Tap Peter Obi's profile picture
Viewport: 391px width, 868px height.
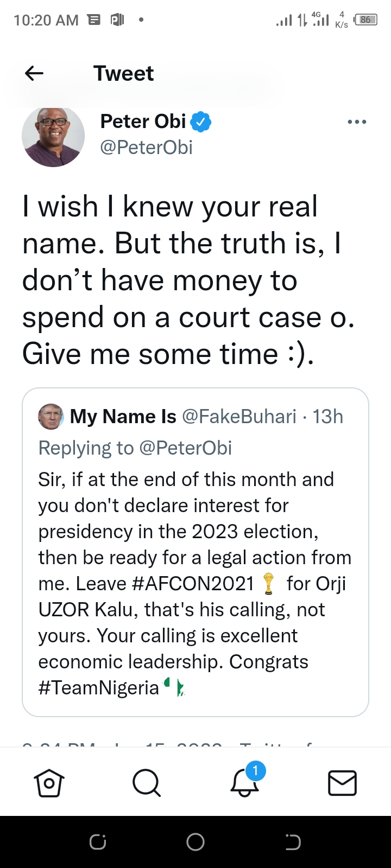pyautogui.click(x=53, y=136)
